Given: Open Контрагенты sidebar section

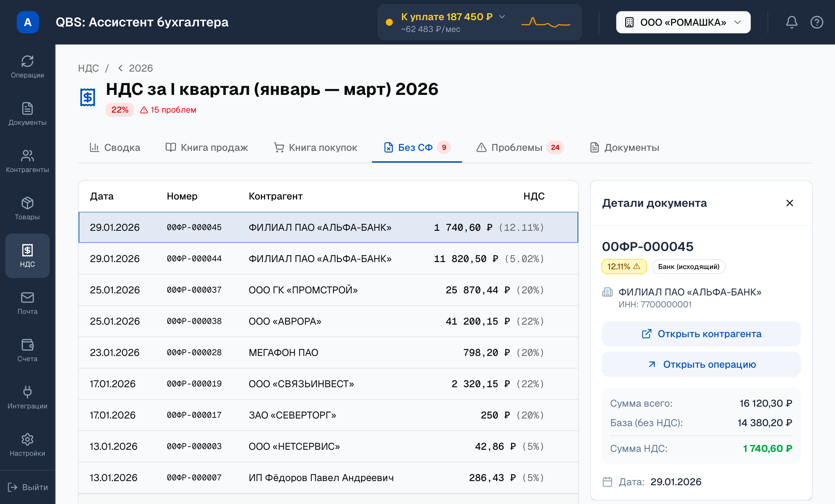Looking at the screenshot, I should [x=27, y=162].
